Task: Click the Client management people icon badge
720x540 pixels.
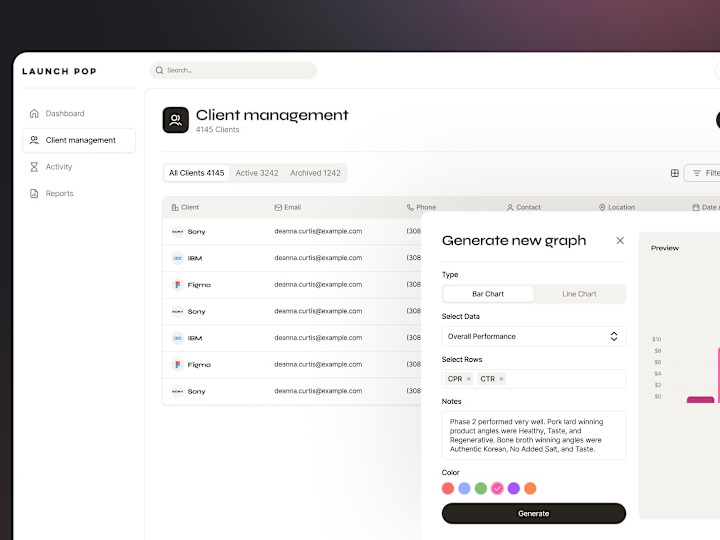Action: click(x=175, y=120)
